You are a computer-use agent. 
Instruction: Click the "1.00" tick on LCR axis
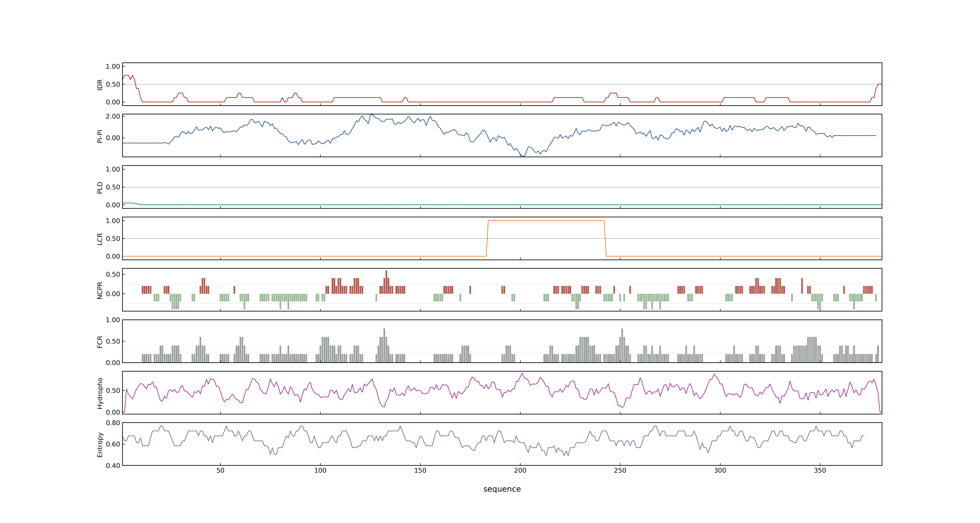pos(113,221)
